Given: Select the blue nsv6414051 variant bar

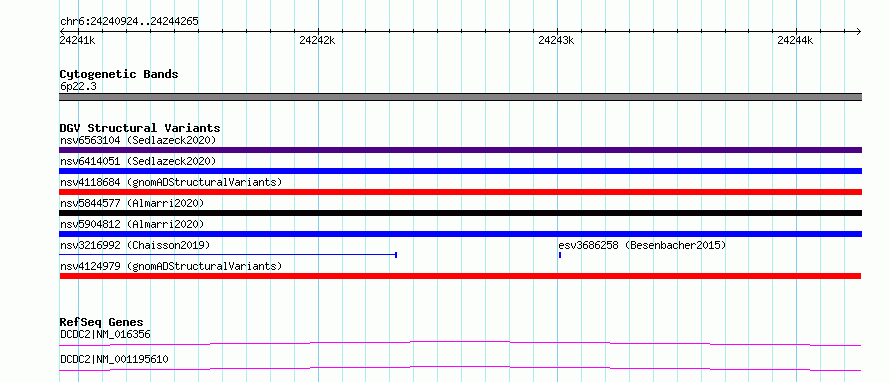Looking at the screenshot, I should coord(461,171).
